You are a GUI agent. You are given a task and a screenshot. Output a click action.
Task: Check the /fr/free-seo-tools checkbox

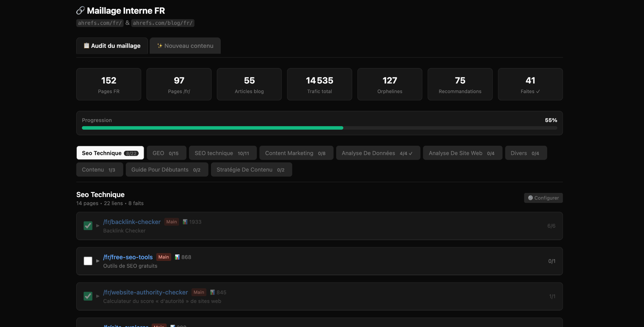click(x=88, y=261)
